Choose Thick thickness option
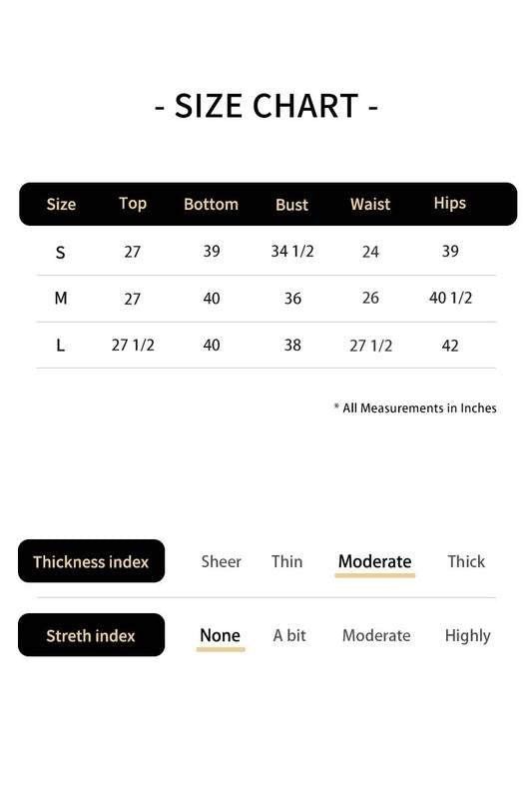The height and width of the screenshot is (799, 532). click(x=466, y=561)
